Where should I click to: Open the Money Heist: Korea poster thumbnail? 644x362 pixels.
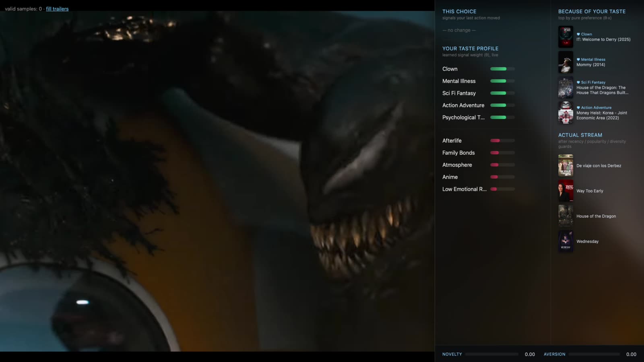[x=566, y=113]
